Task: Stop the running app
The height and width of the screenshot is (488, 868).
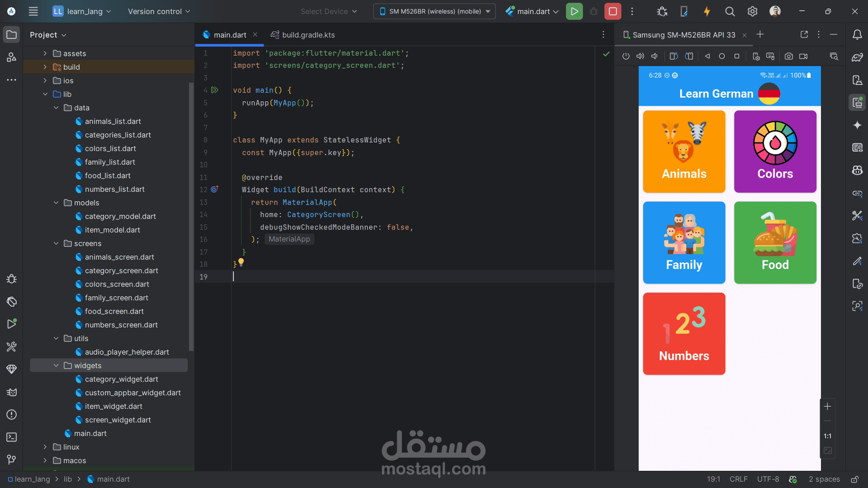Action: point(613,11)
